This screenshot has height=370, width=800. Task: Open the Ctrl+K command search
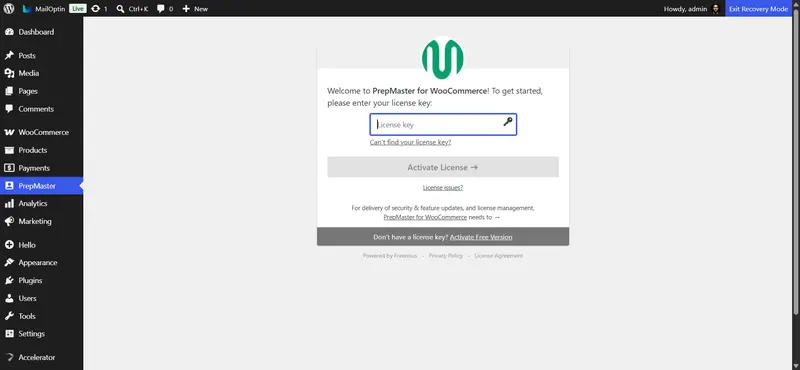tap(132, 9)
